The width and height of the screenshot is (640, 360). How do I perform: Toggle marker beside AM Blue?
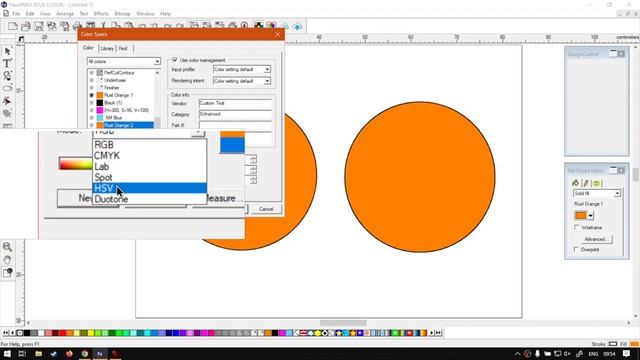coord(91,118)
